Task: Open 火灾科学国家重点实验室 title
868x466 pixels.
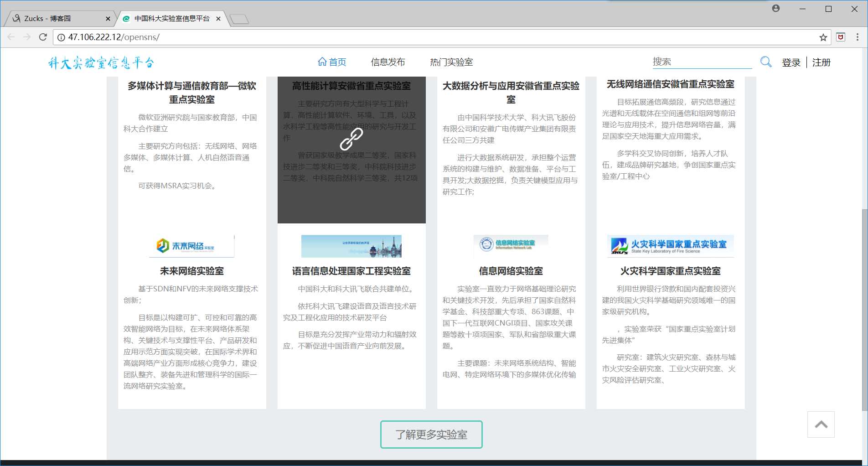Action: [x=671, y=271]
